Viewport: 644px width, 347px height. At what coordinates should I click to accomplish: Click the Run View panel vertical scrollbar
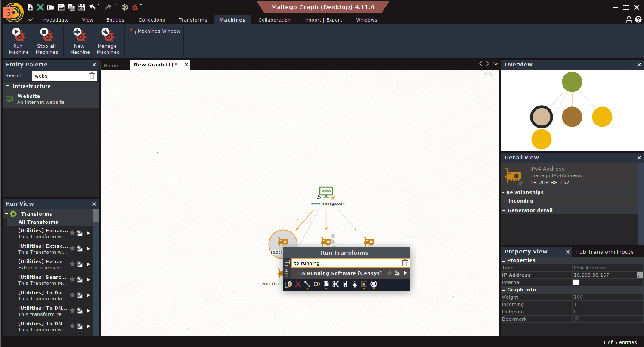pyautogui.click(x=96, y=216)
